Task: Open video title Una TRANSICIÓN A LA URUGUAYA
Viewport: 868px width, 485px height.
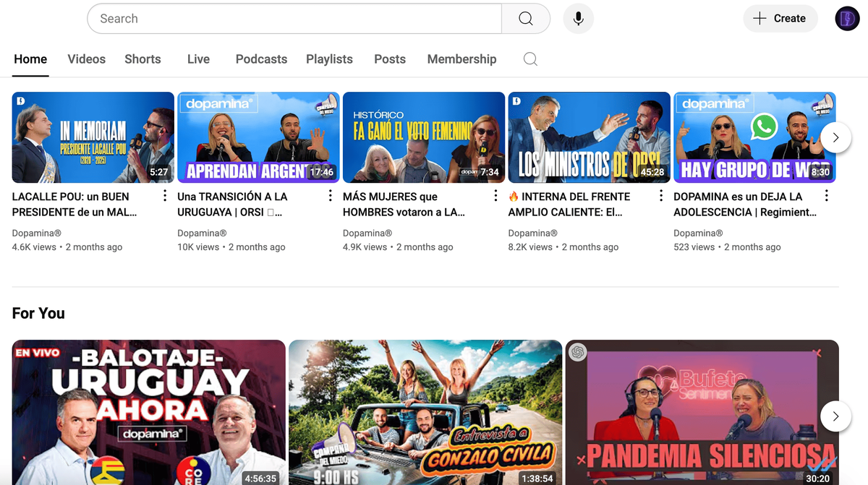Action: (x=232, y=204)
